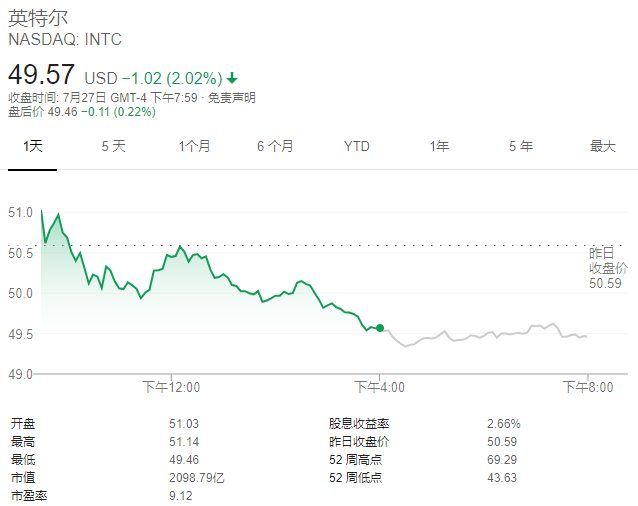This screenshot has width=638, height=506.
Task: Switch to the 5 天 tab
Action: [113, 146]
